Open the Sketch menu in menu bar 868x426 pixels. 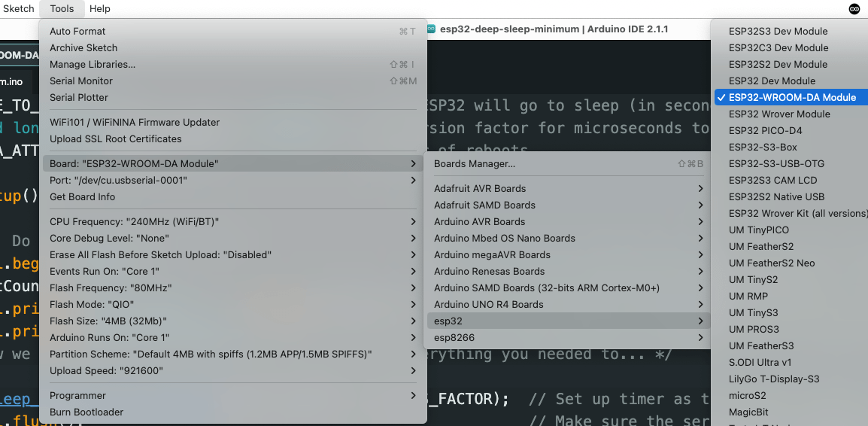(x=18, y=9)
